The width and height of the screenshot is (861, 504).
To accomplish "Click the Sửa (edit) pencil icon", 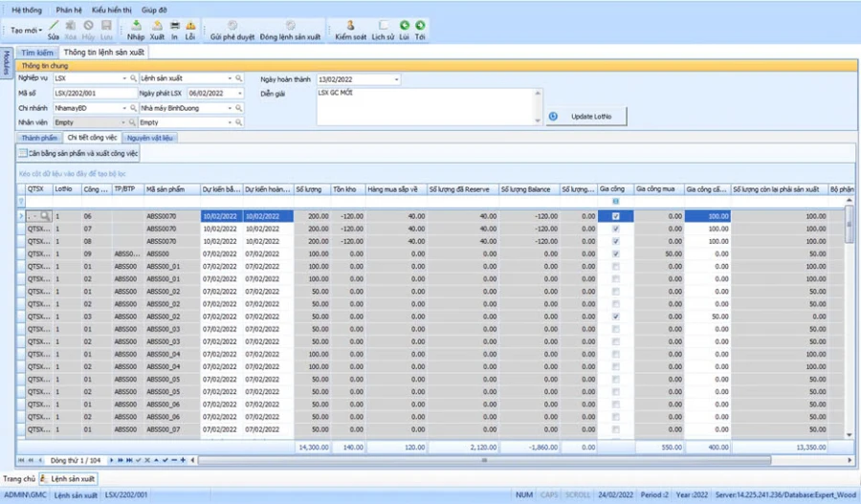I will [54, 26].
